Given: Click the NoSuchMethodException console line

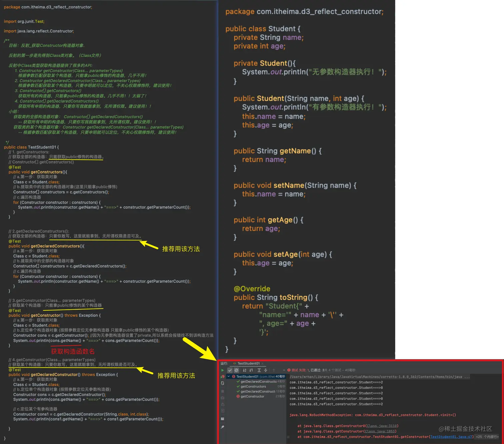Looking at the screenshot, I should pos(373,415).
